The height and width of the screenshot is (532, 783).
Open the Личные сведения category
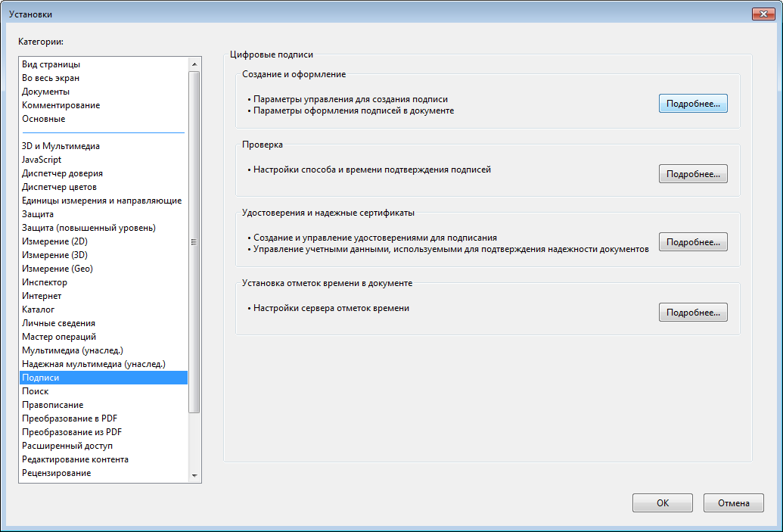(x=59, y=323)
